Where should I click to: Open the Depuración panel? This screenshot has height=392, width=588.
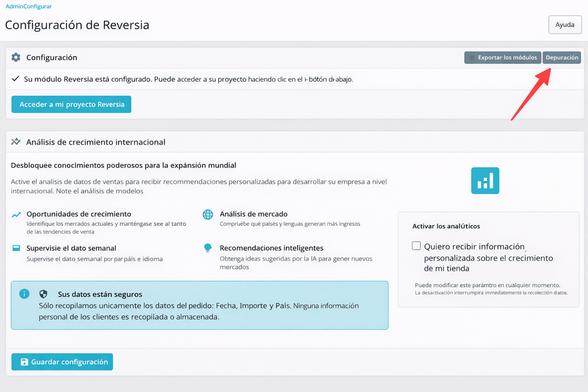562,57
